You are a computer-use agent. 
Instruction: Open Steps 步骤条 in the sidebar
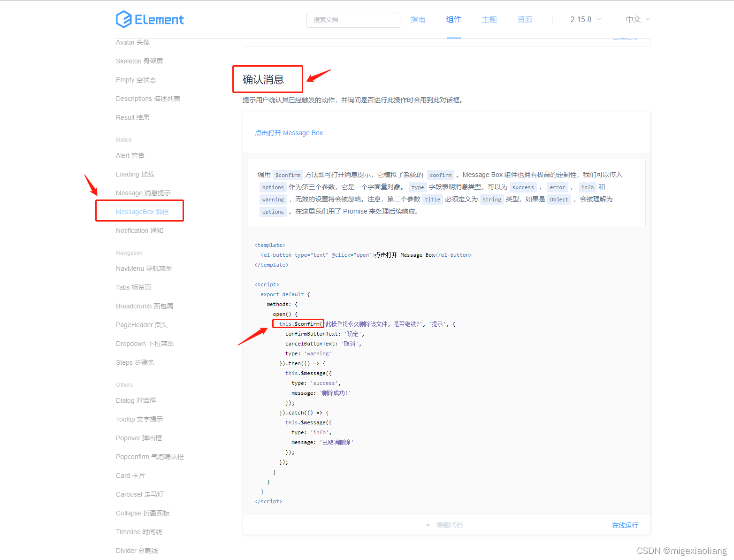click(x=135, y=362)
